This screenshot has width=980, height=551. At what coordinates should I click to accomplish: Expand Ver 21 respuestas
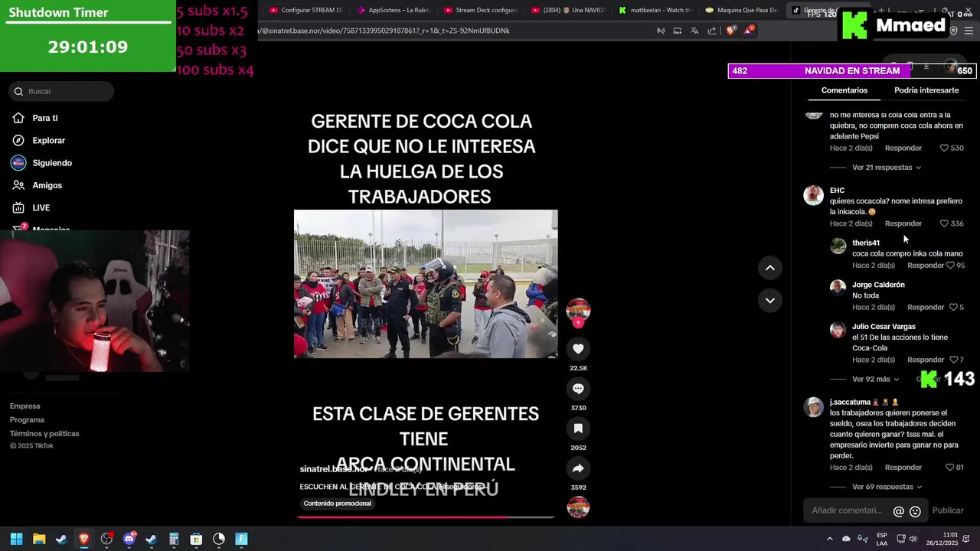886,168
